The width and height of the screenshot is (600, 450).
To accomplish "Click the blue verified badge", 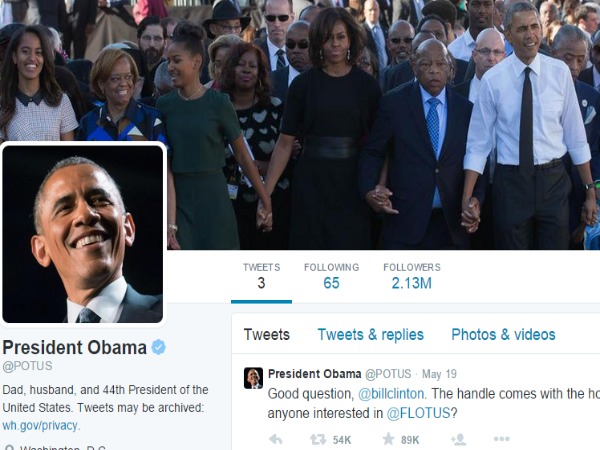I will [158, 347].
